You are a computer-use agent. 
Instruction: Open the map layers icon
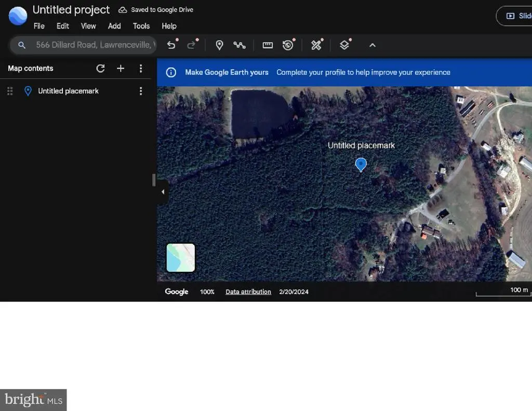tap(344, 45)
